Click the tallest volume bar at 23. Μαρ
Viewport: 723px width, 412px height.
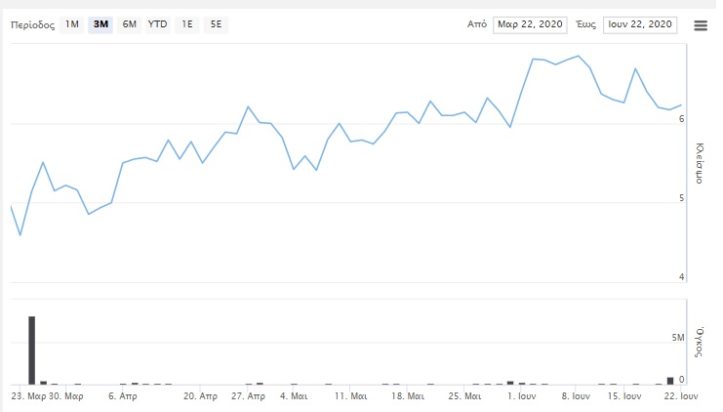32,350
